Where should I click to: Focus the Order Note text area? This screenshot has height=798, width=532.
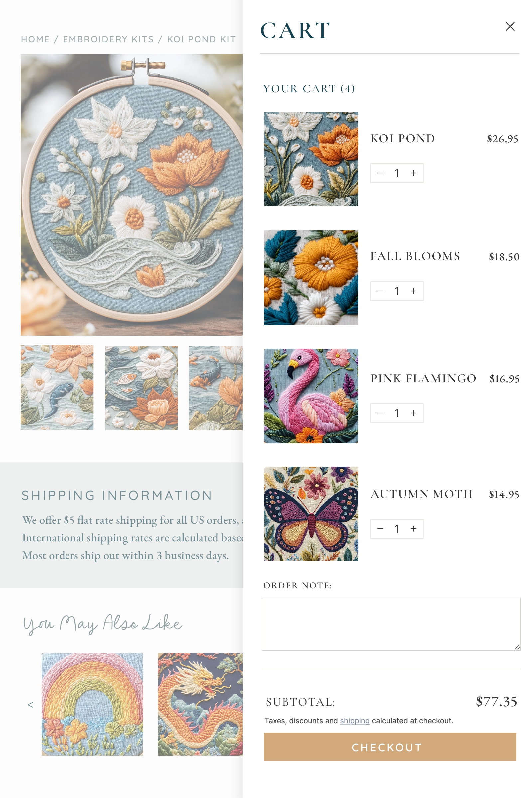391,624
